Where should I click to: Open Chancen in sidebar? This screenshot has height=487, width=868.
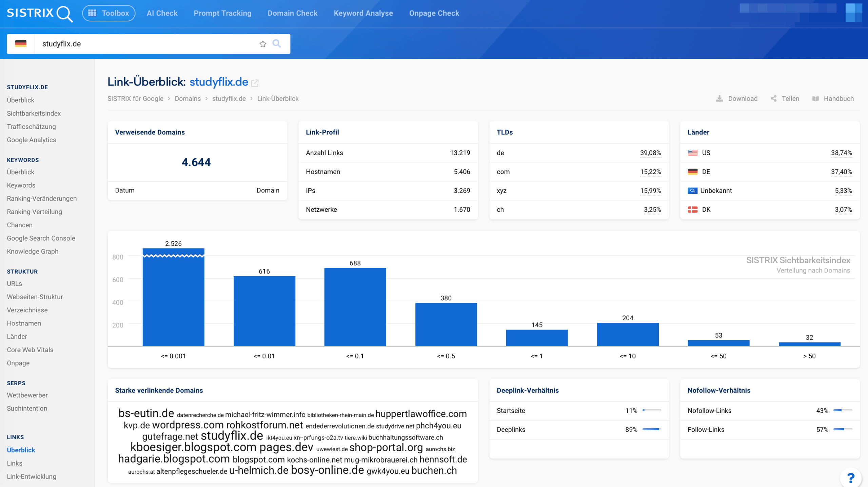click(x=20, y=225)
